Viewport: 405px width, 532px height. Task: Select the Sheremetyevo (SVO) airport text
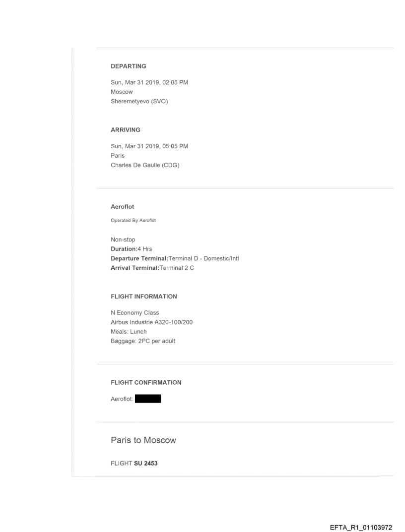(139, 100)
